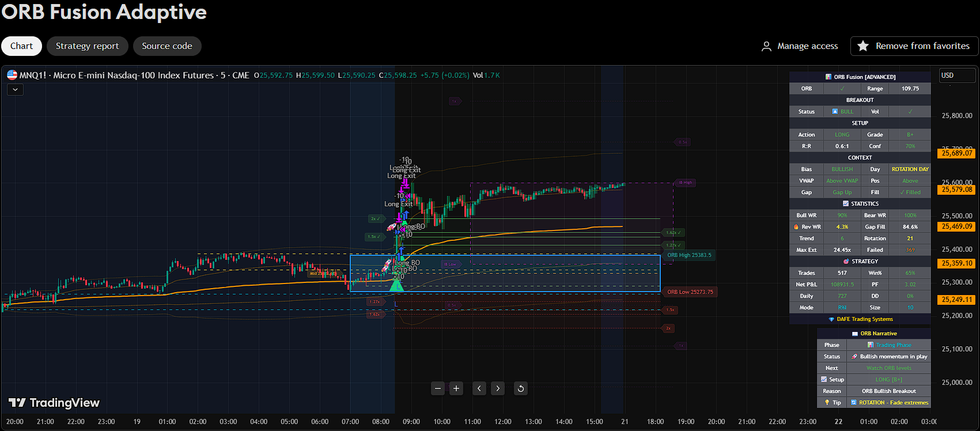980x431 pixels.
Task: Click the ROTATION DAY cell
Action: click(x=910, y=169)
